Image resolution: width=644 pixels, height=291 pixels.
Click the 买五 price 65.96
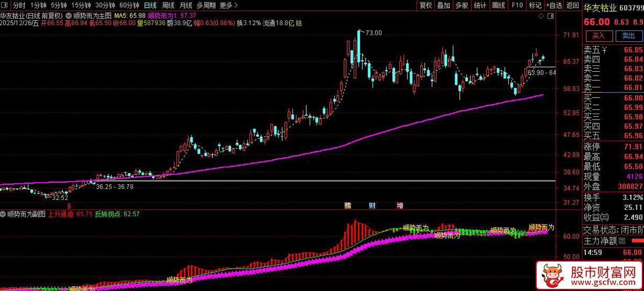(x=633, y=136)
